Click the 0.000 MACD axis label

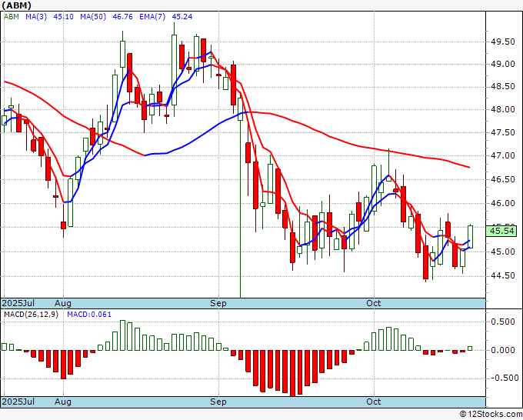503,350
